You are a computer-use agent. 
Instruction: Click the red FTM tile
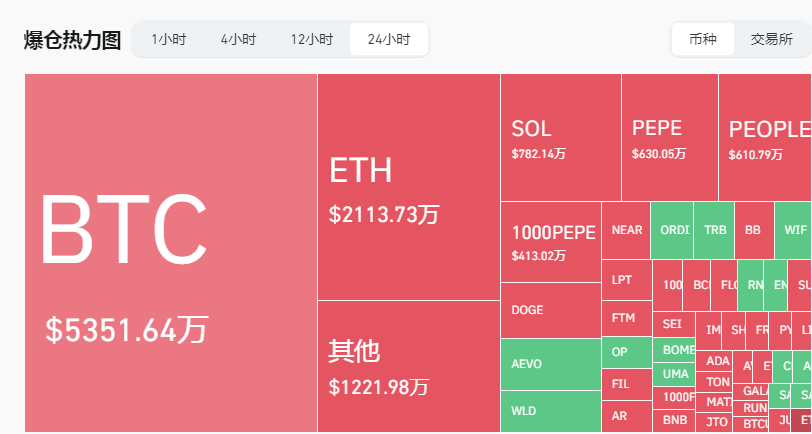[x=627, y=319]
